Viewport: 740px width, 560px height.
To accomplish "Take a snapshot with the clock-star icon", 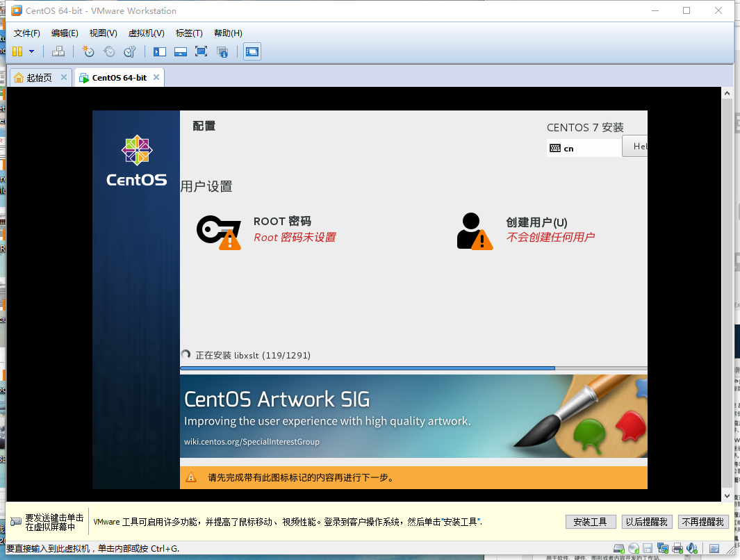I will tap(88, 51).
